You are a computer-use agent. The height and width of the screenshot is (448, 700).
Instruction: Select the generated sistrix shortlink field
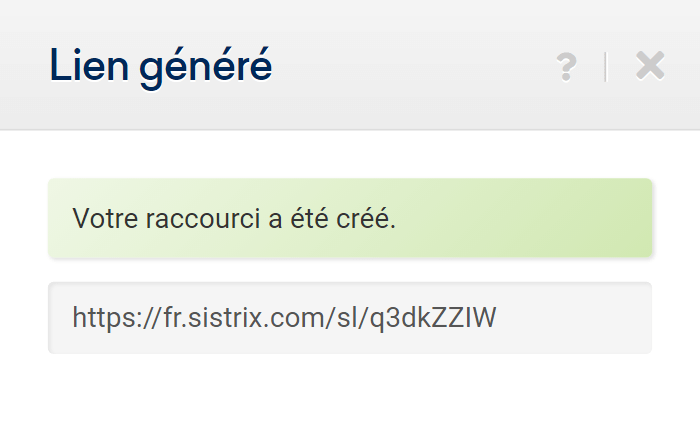pyautogui.click(x=350, y=318)
